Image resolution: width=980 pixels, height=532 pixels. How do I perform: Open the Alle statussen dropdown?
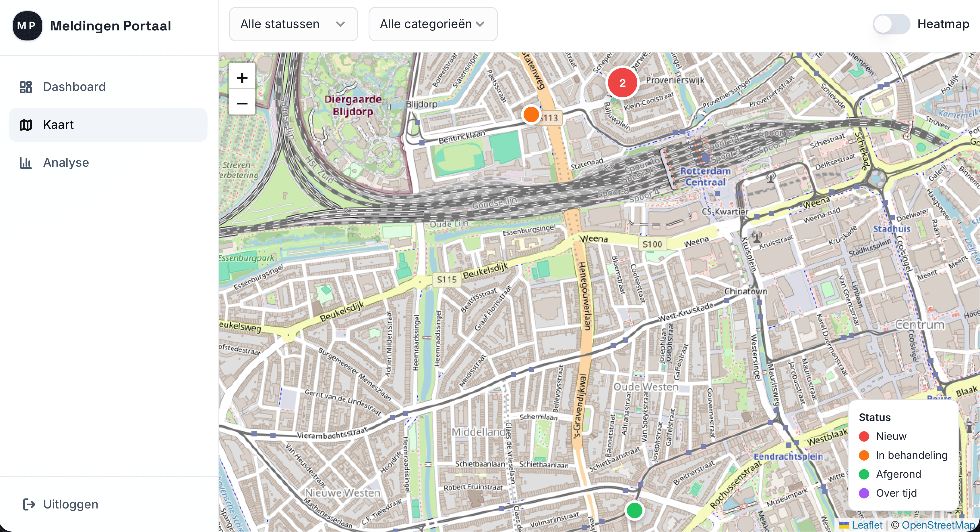[x=293, y=24]
